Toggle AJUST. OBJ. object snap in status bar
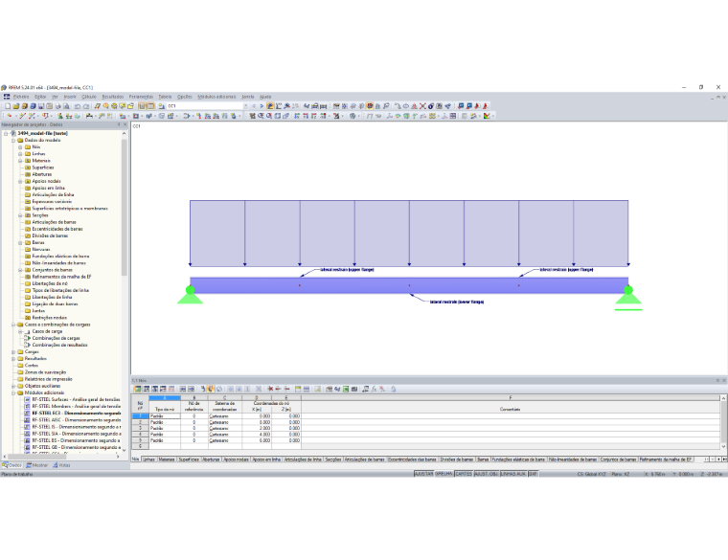Image resolution: width=728 pixels, height=560 pixels. (486, 474)
